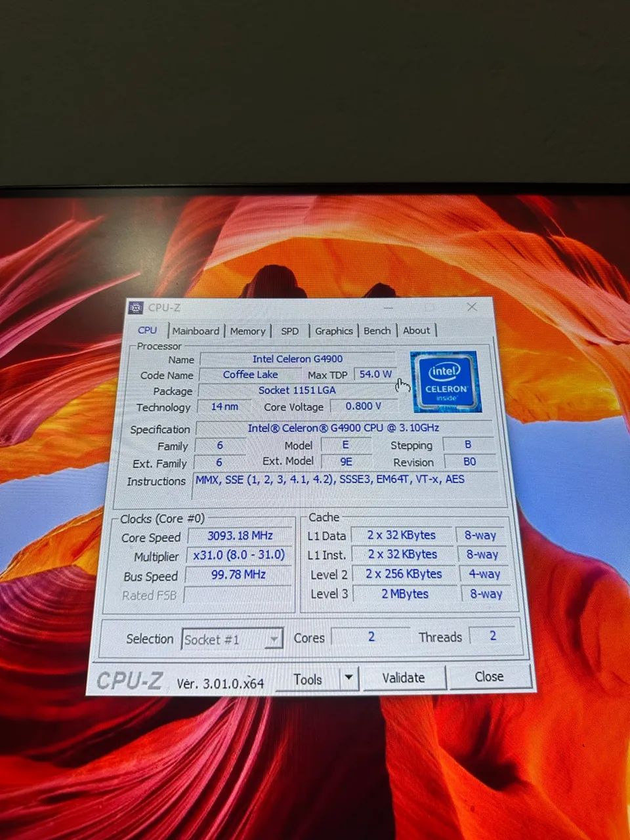The width and height of the screenshot is (630, 840).
Task: Click the Level 2 associativity 4-way
Action: pos(484,574)
